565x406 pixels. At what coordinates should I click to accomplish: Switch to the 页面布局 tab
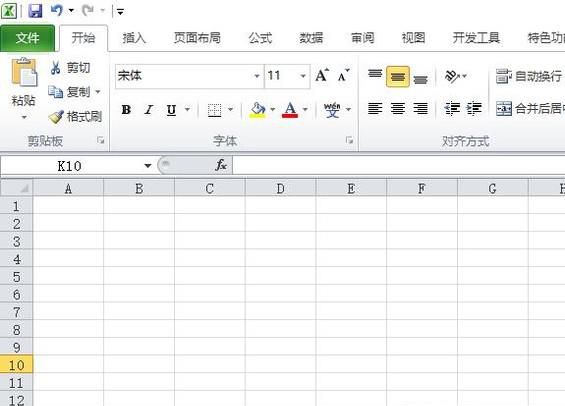click(x=197, y=38)
